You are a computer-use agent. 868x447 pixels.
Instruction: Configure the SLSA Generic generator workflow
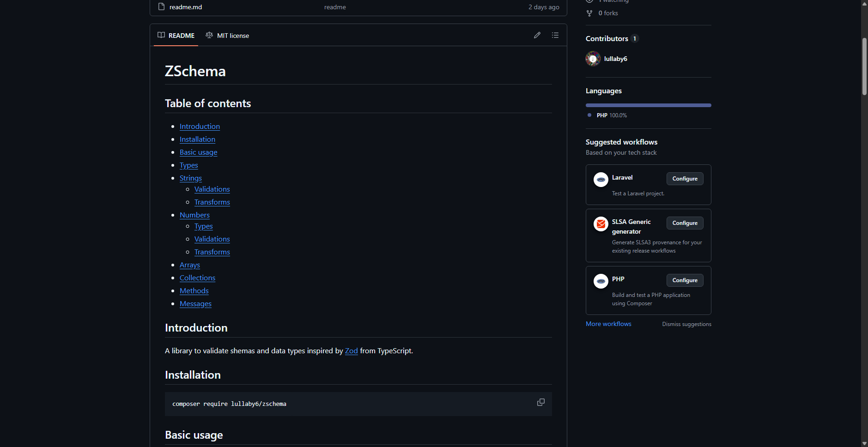(x=685, y=223)
